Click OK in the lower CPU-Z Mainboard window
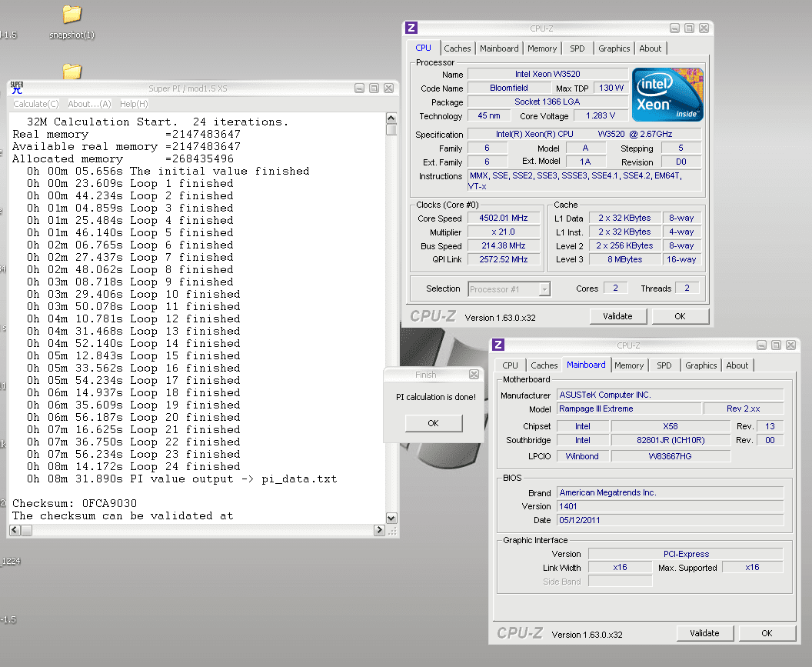Viewport: 812px width, 667px height. (767, 633)
